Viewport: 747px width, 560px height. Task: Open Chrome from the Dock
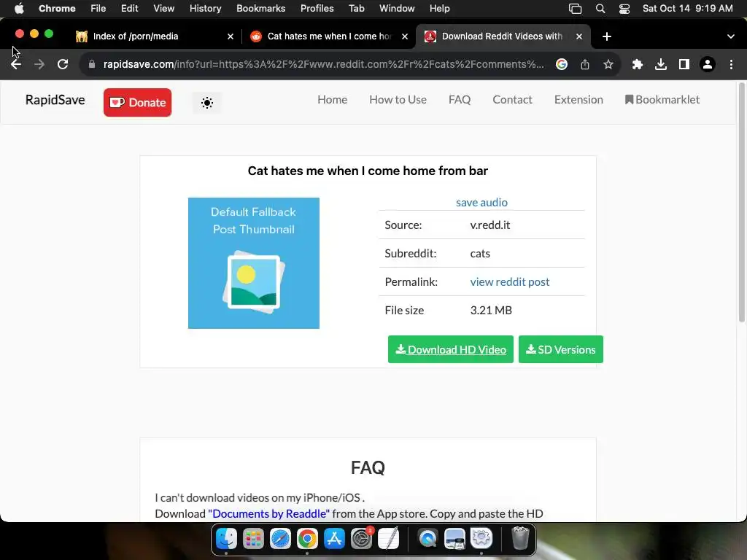[x=307, y=539]
